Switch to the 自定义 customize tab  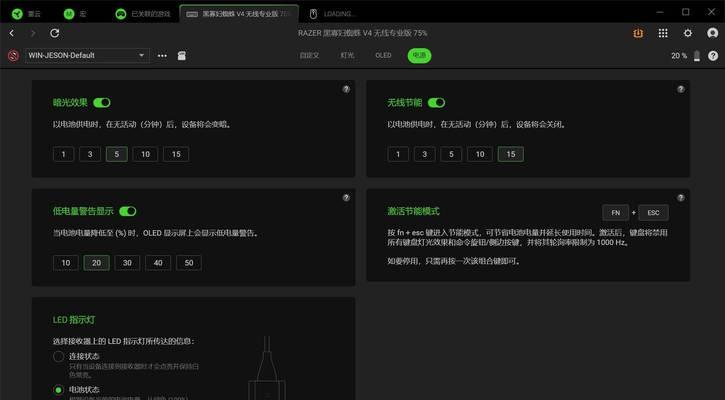(309, 55)
